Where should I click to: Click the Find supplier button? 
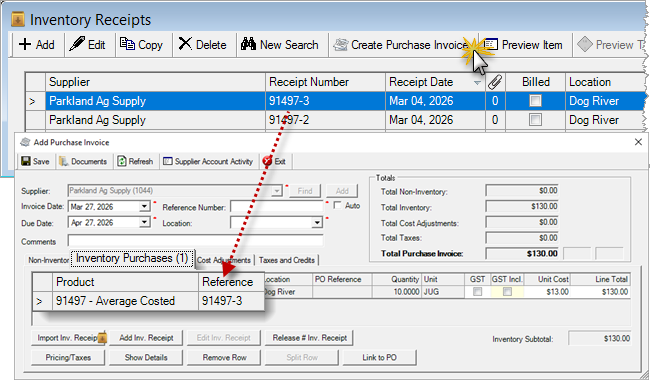[x=305, y=191]
